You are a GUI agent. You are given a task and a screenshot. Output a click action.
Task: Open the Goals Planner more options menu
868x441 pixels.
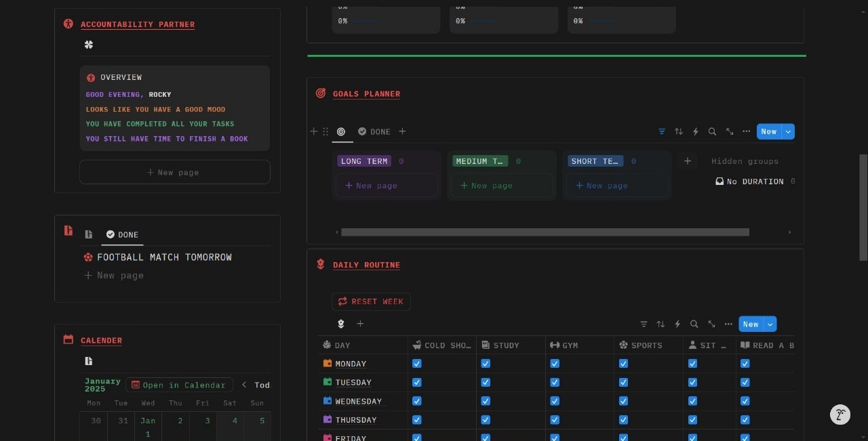pos(747,131)
